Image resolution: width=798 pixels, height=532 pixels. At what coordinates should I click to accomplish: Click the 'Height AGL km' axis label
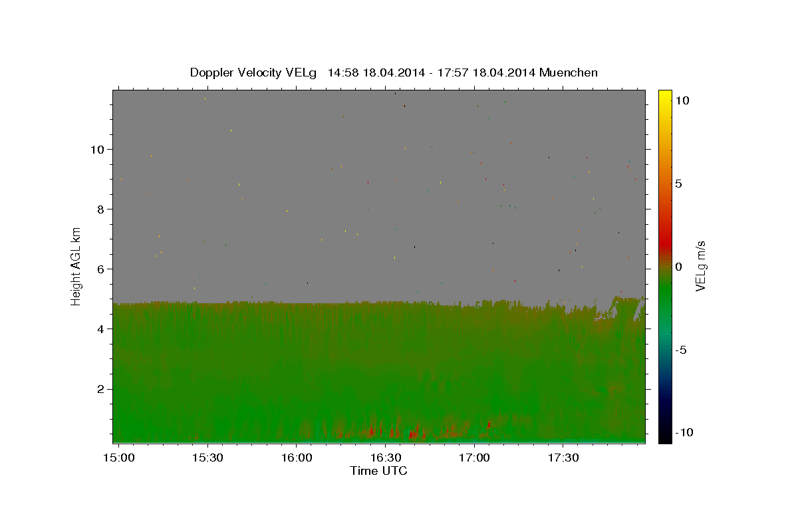76,267
